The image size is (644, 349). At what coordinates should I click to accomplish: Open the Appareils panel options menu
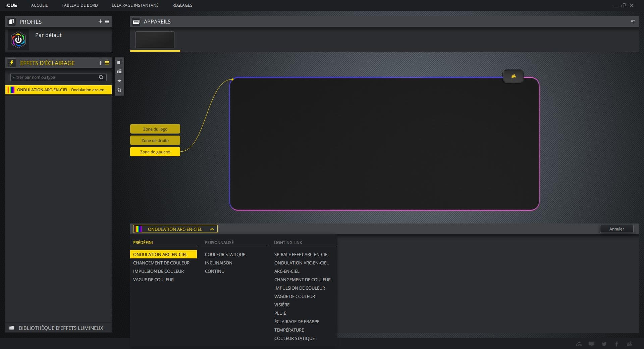click(633, 21)
